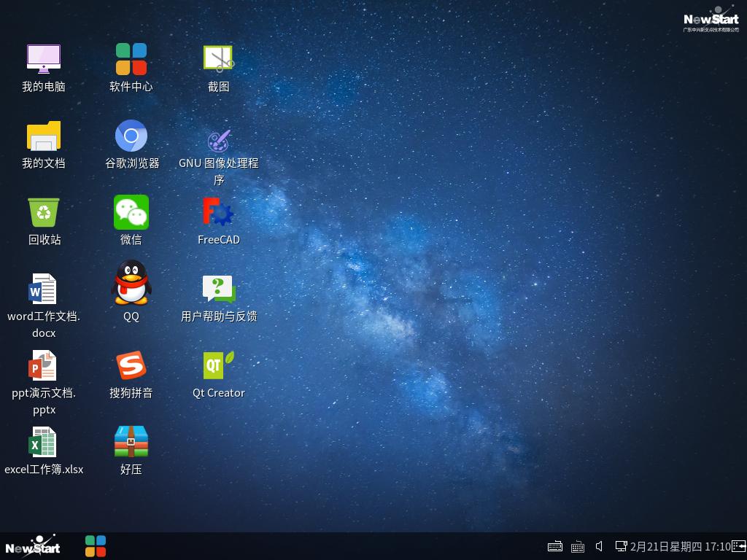Open 好压 archive tool icon
747x560 pixels.
(131, 443)
